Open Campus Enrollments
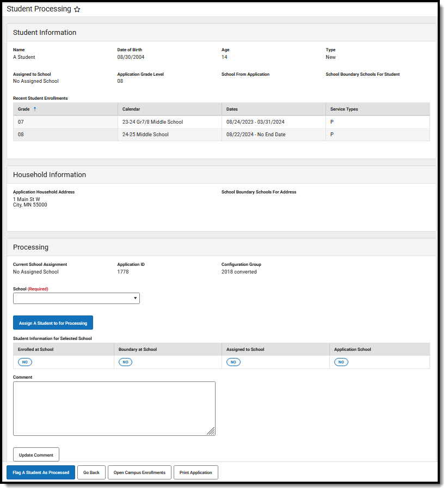The image size is (448, 492). click(x=139, y=472)
